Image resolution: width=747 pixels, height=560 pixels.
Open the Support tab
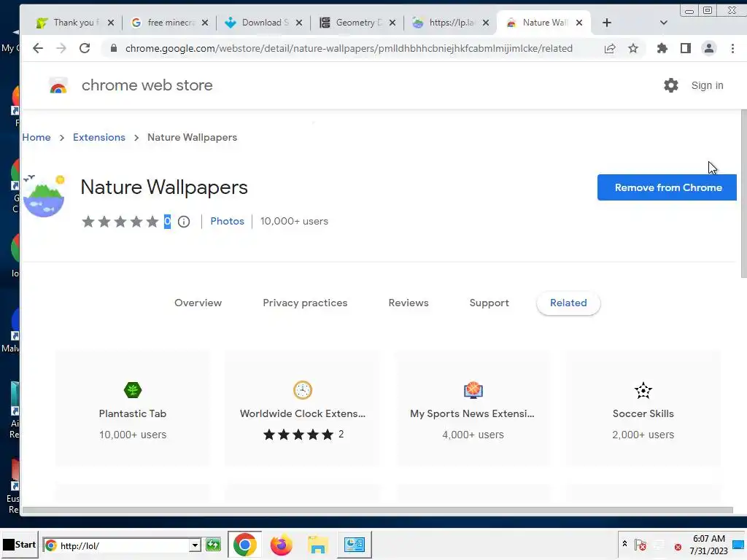489,303
